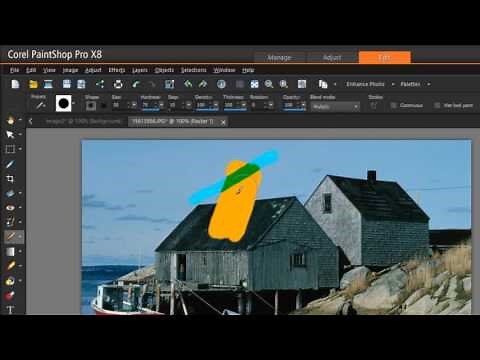Click the Image information icon
The width and height of the screenshot is (480, 360).
coord(221,84)
